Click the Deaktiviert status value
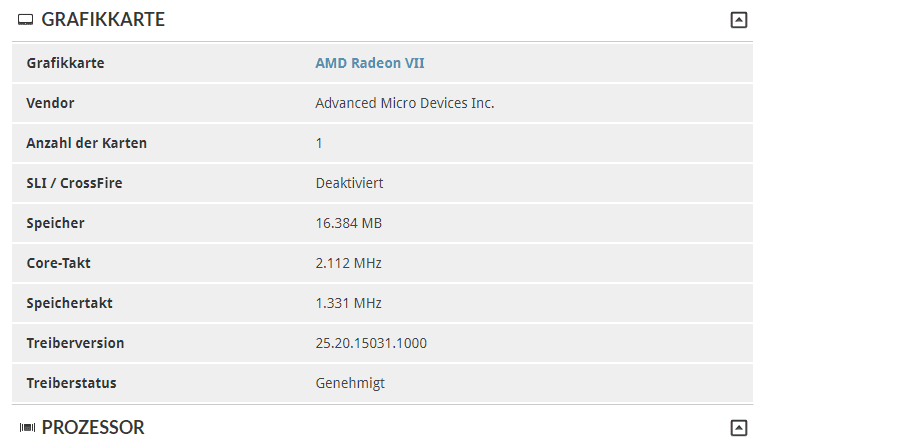This screenshot has width=902, height=439. pyautogui.click(x=349, y=183)
